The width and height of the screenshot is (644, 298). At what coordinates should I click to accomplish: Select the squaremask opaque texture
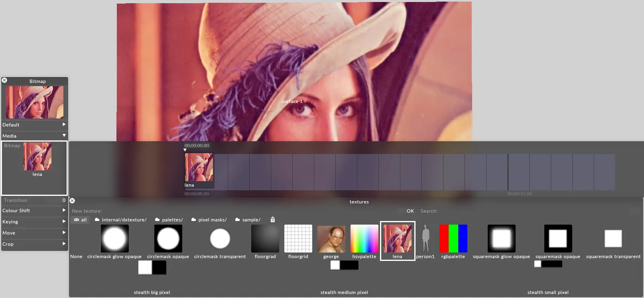tap(557, 239)
